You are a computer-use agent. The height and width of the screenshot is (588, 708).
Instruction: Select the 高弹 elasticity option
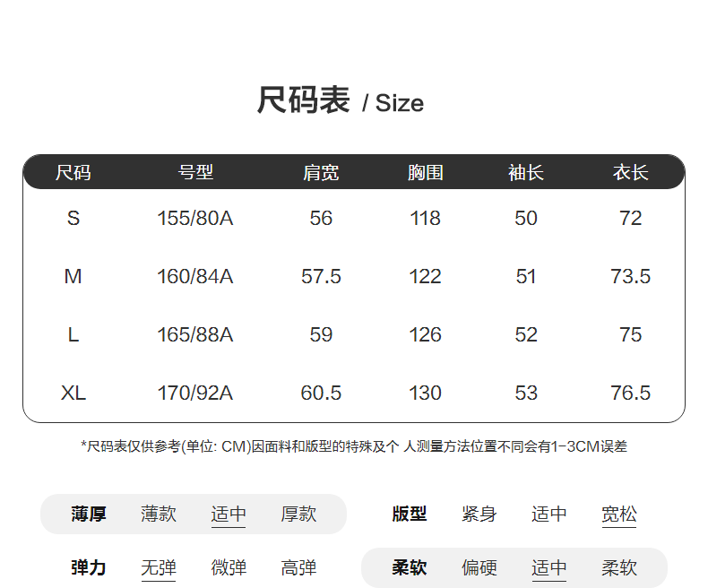click(298, 567)
